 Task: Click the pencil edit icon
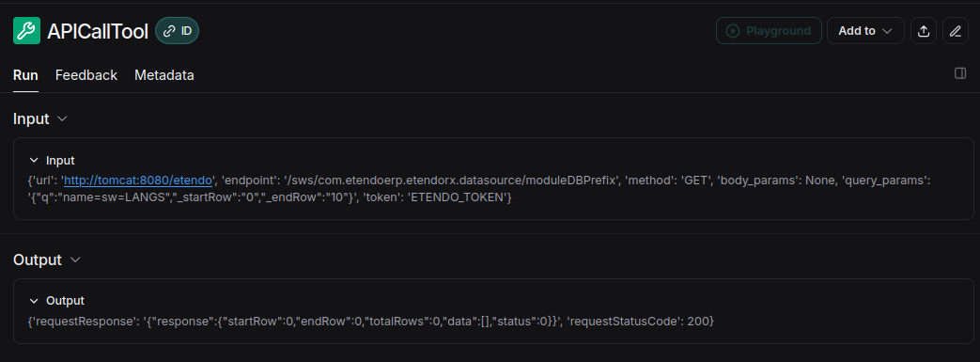coord(955,31)
